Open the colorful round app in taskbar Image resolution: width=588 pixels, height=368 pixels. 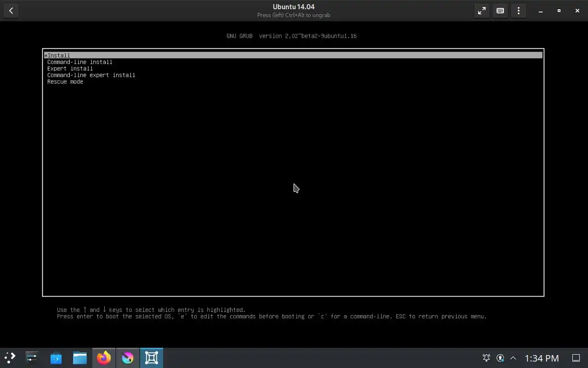click(x=128, y=358)
